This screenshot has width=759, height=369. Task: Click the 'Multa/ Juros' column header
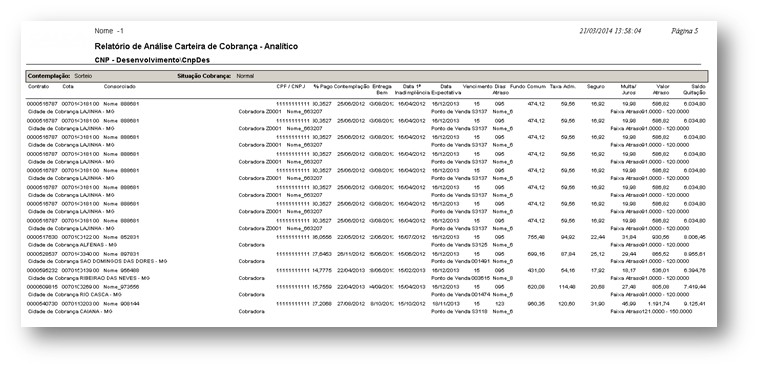629,89
